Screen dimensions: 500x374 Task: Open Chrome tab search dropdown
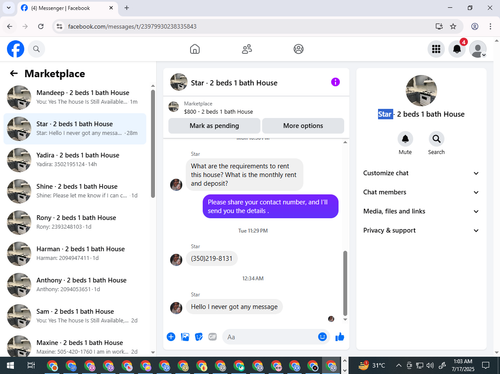click(x=9, y=8)
